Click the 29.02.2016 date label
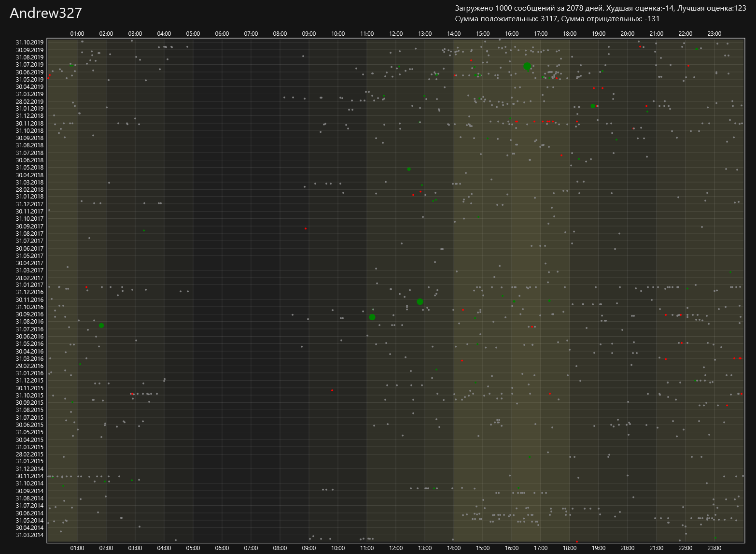This screenshot has height=554, width=756. [x=29, y=366]
